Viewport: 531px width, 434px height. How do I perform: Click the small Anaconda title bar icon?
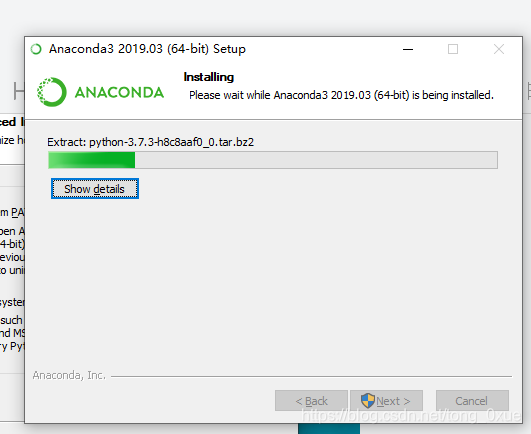36,49
